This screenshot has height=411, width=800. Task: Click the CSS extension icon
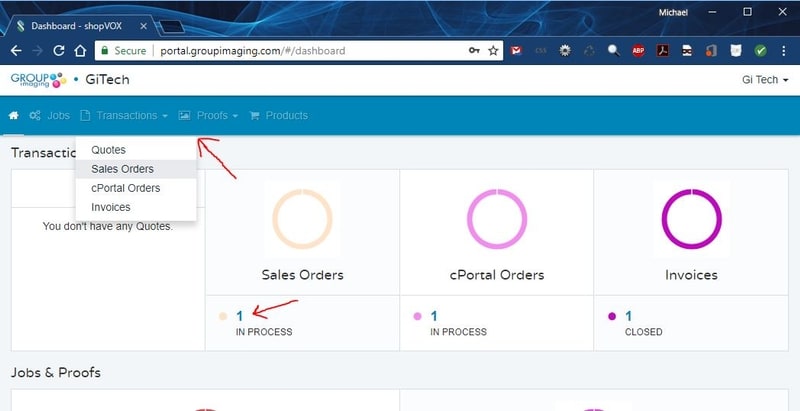(x=541, y=50)
